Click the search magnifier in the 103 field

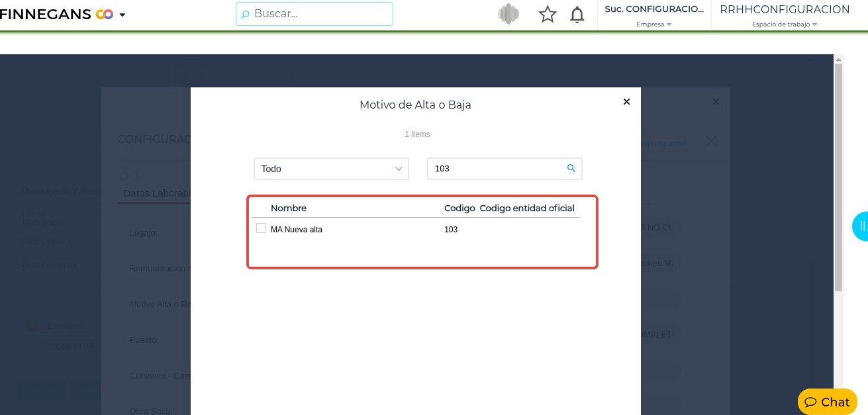571,169
